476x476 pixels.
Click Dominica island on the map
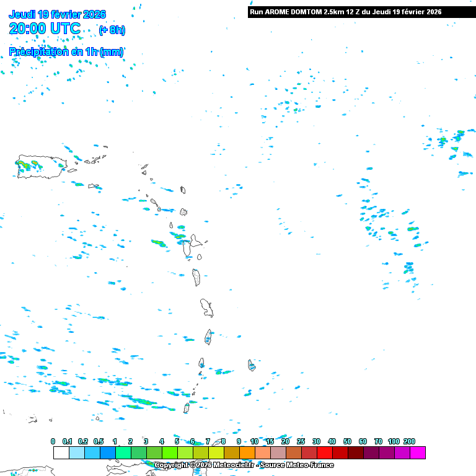[196, 277]
